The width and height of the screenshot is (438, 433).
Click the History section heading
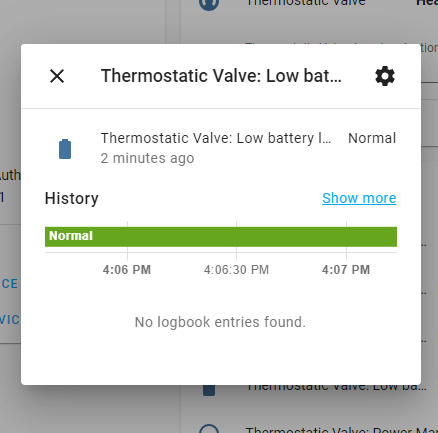coord(72,198)
